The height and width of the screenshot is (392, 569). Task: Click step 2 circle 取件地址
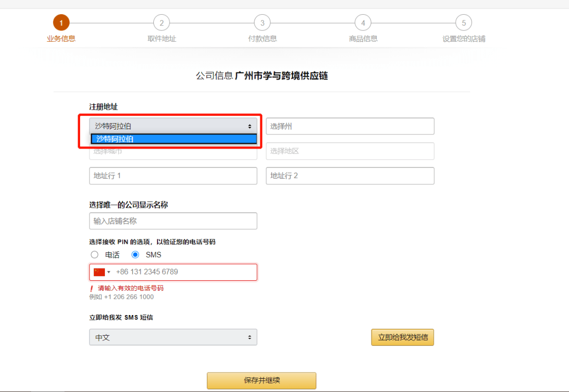pos(162,23)
